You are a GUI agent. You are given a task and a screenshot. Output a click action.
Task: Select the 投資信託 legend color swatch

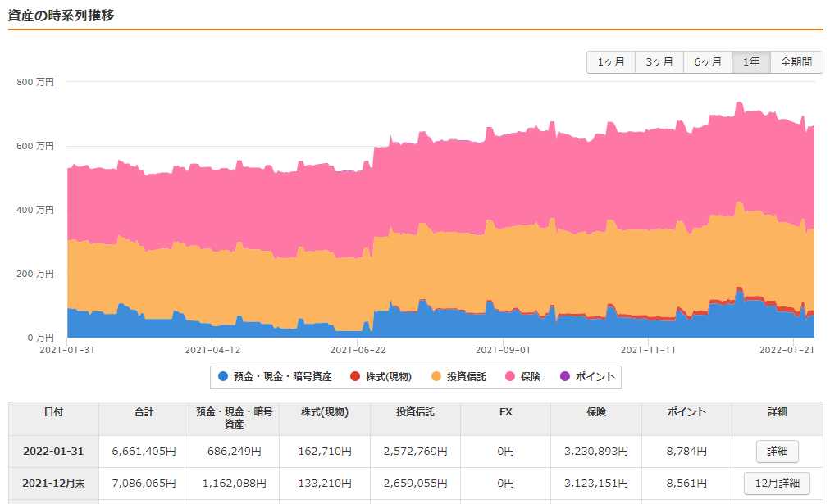[436, 377]
